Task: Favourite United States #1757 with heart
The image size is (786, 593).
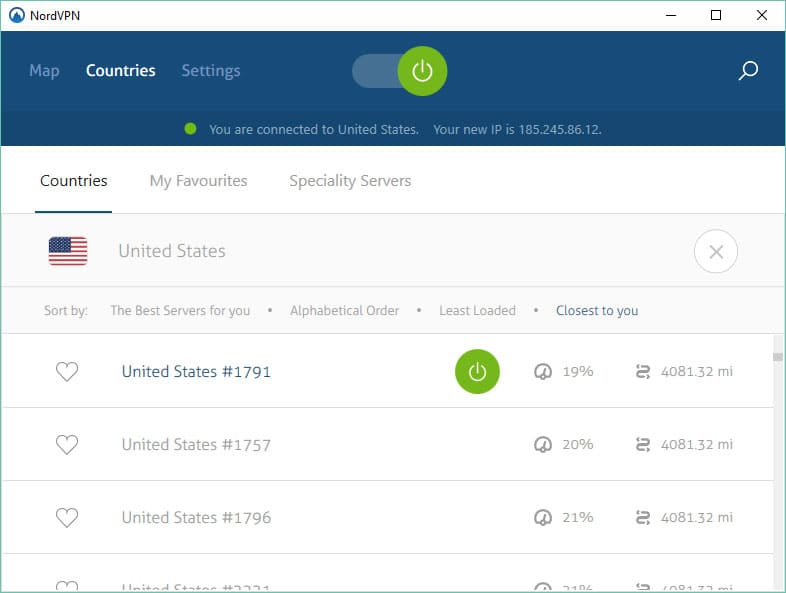Action: pos(67,444)
